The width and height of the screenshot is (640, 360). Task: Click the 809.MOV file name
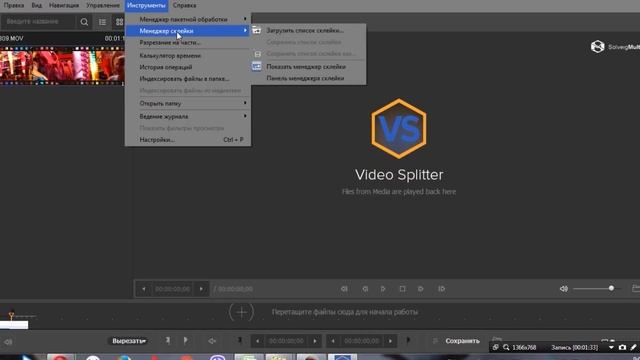click(x=12, y=38)
